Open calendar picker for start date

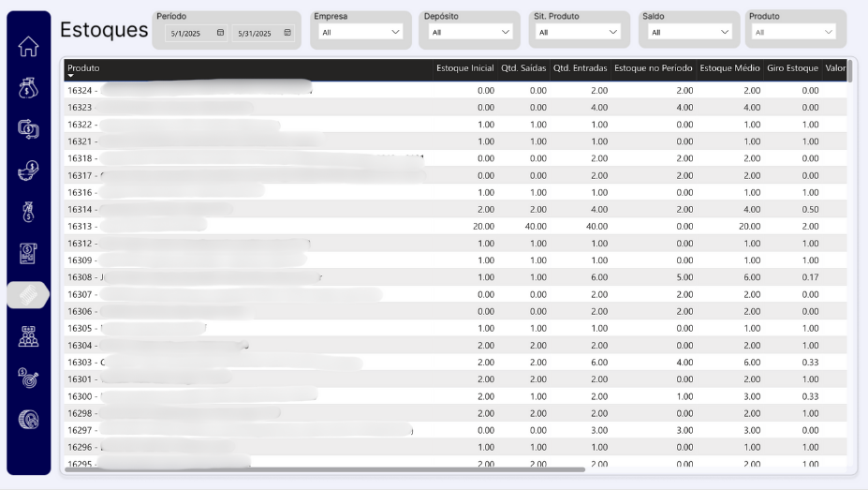click(x=220, y=33)
